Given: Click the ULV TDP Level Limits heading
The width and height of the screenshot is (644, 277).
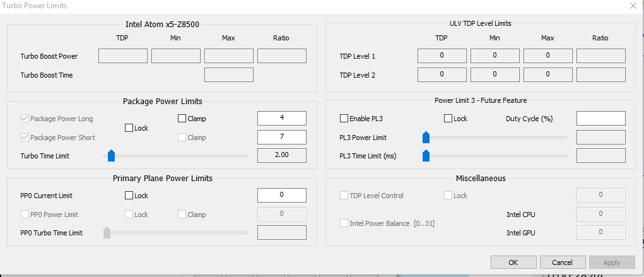Looking at the screenshot, I should (480, 24).
